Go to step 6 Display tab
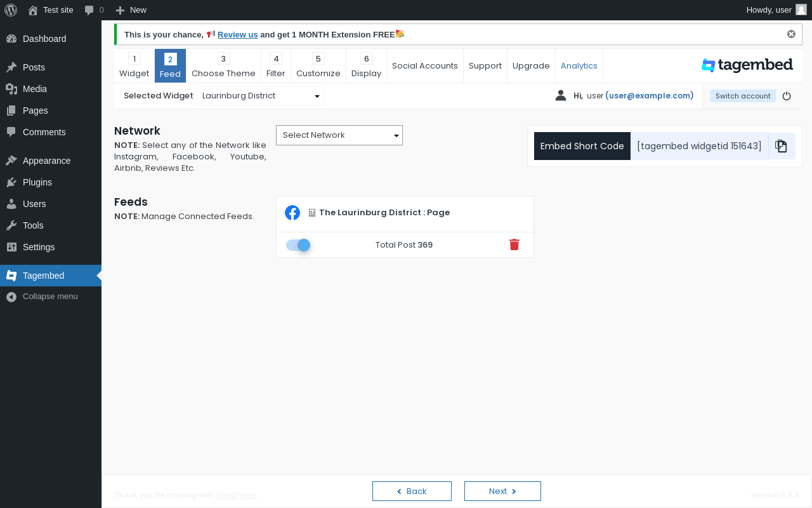Viewport: 812px width, 508px height. [366, 66]
